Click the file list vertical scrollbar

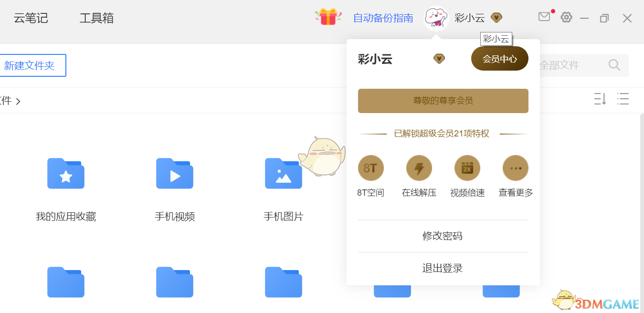pos(642,213)
